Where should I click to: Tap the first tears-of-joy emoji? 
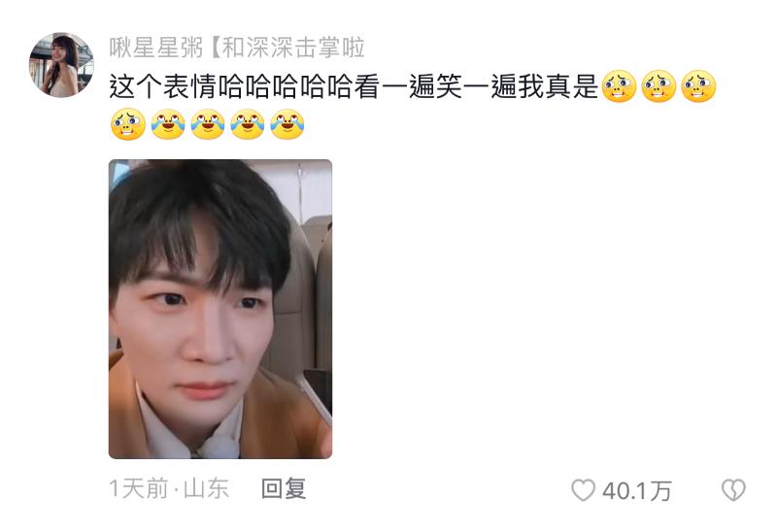click(x=168, y=124)
